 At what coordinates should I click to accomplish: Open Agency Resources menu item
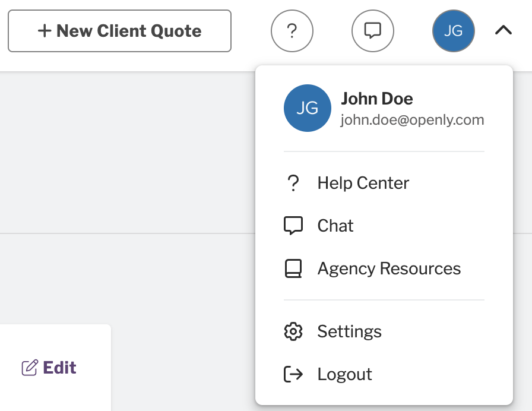384,268
